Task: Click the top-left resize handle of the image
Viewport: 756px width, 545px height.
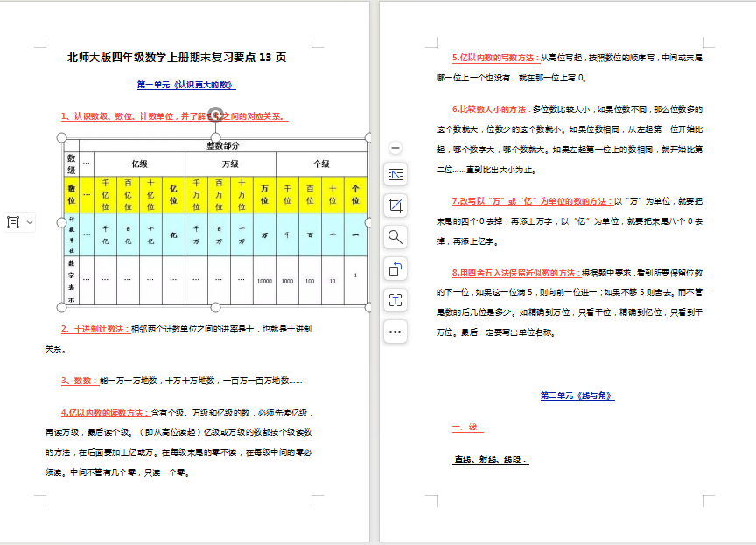Action: [x=62, y=138]
